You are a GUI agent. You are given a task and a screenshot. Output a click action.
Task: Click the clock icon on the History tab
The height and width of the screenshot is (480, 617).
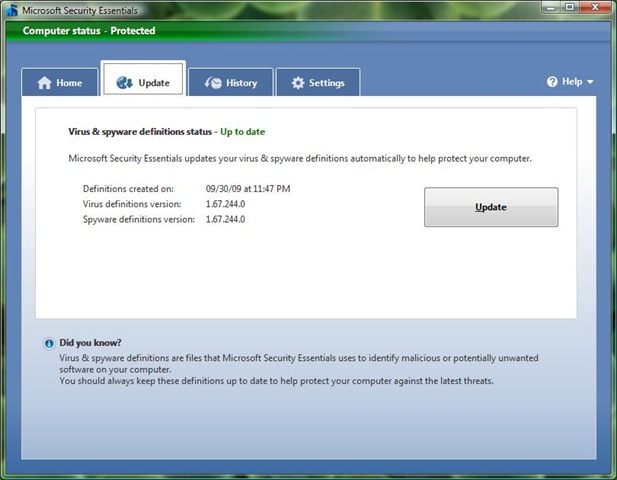click(x=213, y=83)
